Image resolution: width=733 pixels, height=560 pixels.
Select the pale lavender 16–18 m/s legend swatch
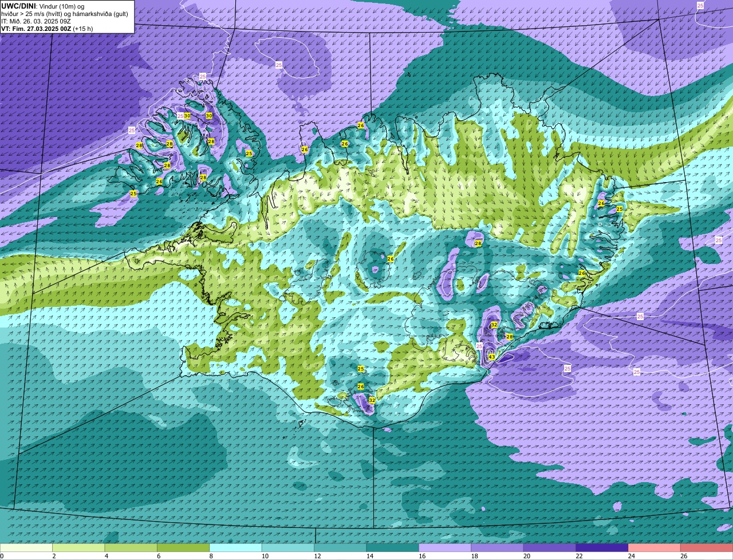pos(446,547)
